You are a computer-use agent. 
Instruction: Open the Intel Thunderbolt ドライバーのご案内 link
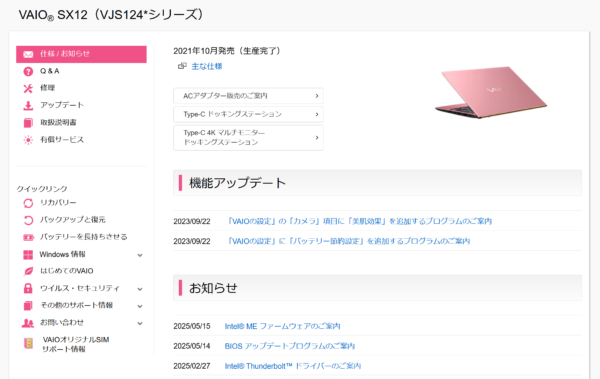click(293, 366)
